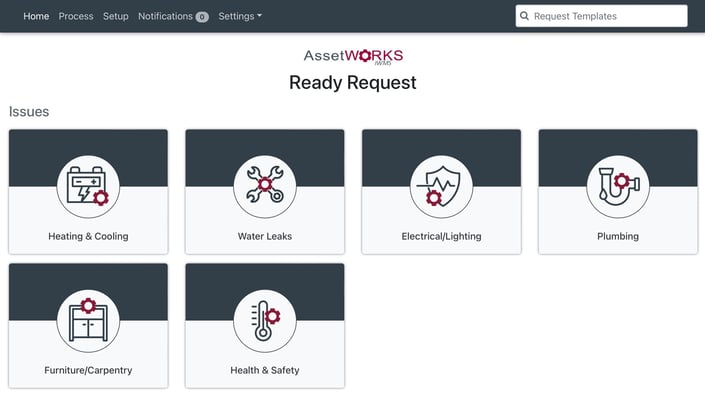This screenshot has height=400, width=705.
Task: Open the Plumbing pipe icon
Action: tap(618, 187)
